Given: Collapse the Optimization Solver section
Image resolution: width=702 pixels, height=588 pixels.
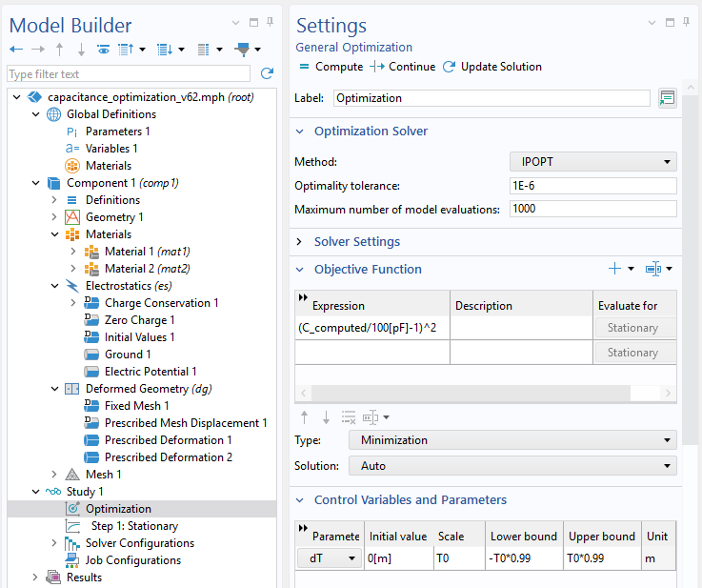Looking at the screenshot, I should tap(299, 132).
